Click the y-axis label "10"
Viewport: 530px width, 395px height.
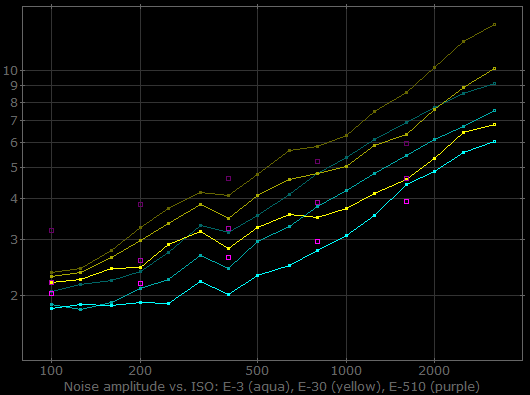pyautogui.click(x=10, y=71)
